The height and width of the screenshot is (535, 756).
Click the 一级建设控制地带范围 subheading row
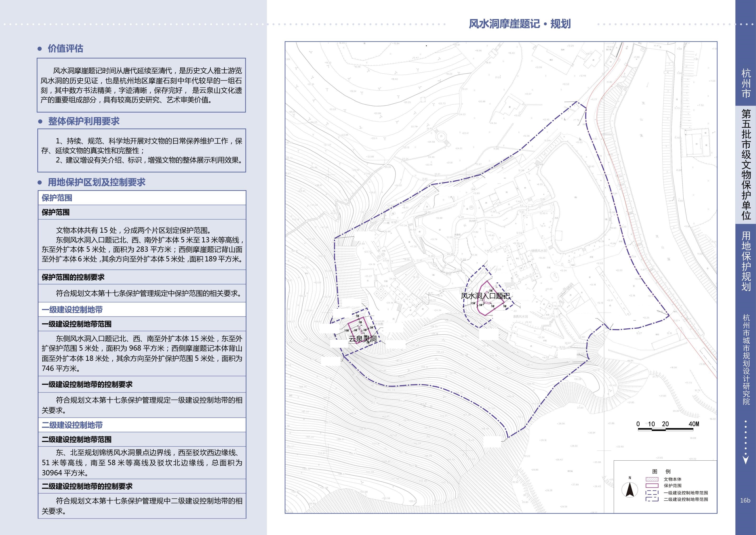point(142,324)
